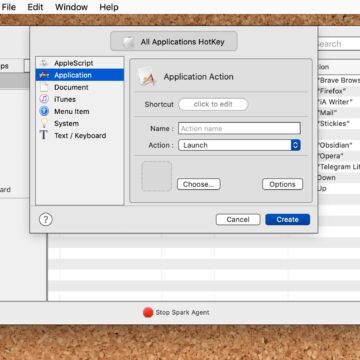Image resolution: width=360 pixels, height=360 pixels.
Task: Select the Document row label
Action: (x=71, y=87)
